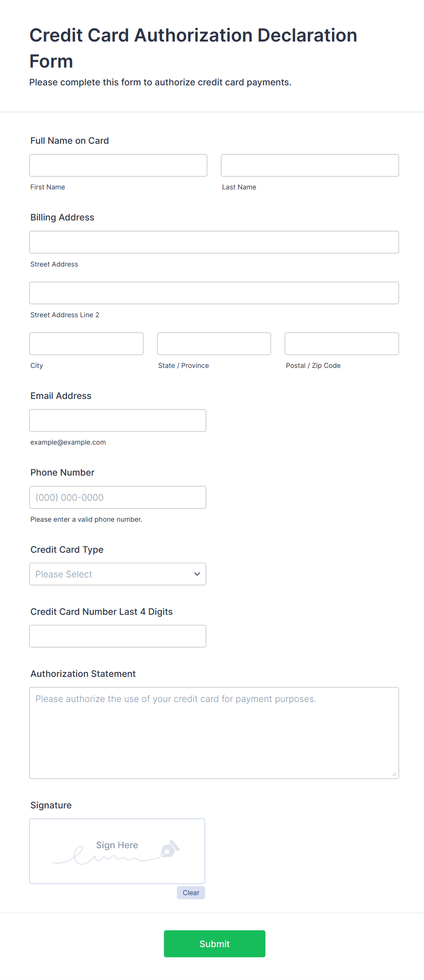Click the Authorization Statement text area
Image resolution: width=424 pixels, height=980 pixels.
(214, 730)
